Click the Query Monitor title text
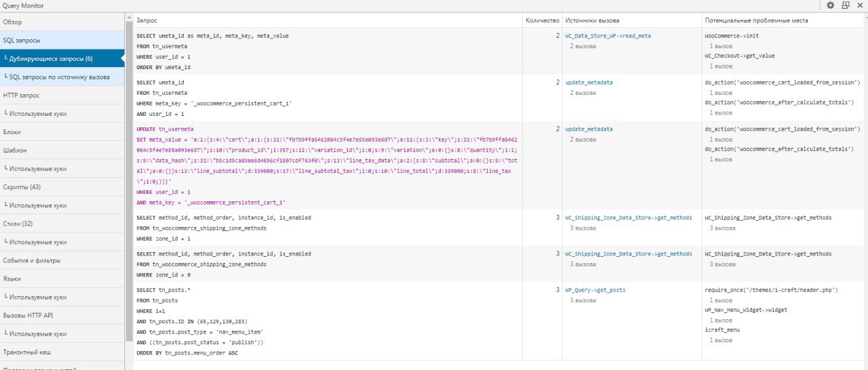The width and height of the screenshot is (868, 370). click(23, 5)
